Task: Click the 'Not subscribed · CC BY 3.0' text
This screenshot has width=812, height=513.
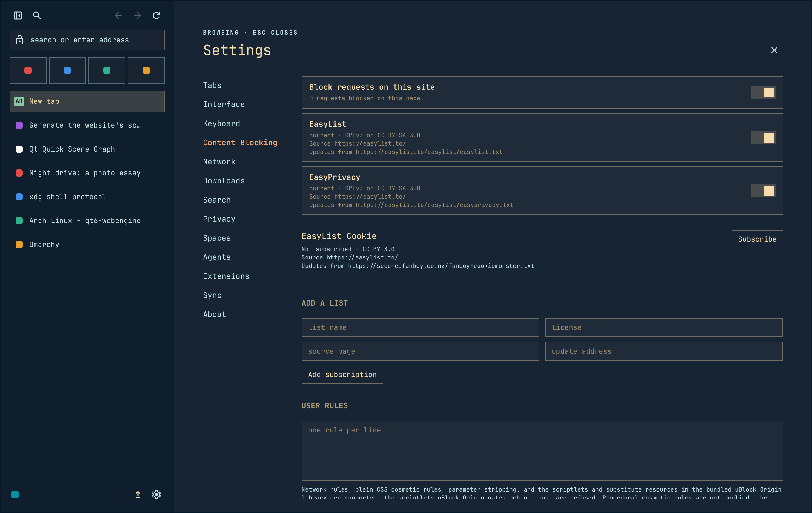Action: (x=348, y=249)
